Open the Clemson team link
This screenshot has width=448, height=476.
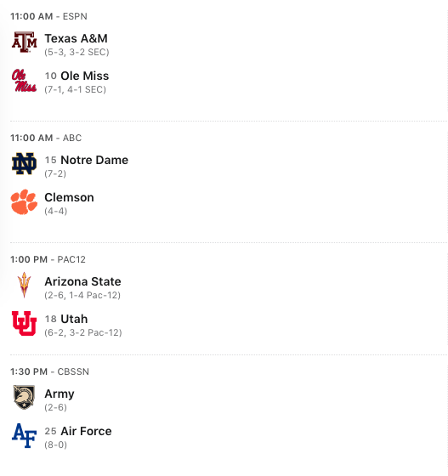tap(69, 197)
